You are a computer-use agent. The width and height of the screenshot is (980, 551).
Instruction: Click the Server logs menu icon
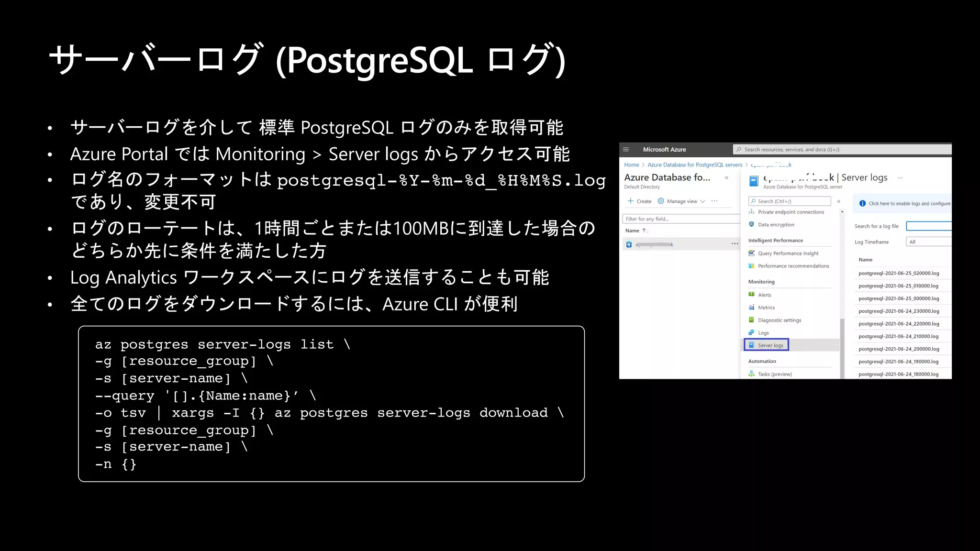tap(752, 345)
